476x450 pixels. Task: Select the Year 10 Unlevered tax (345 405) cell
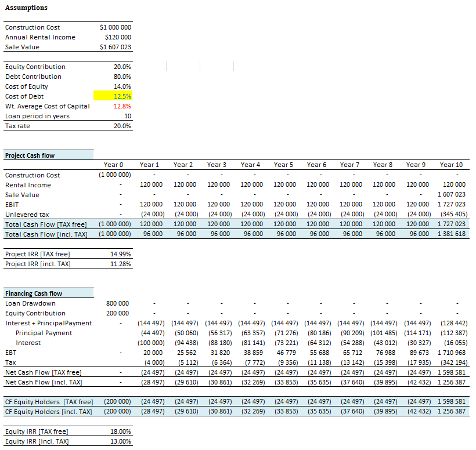452,214
